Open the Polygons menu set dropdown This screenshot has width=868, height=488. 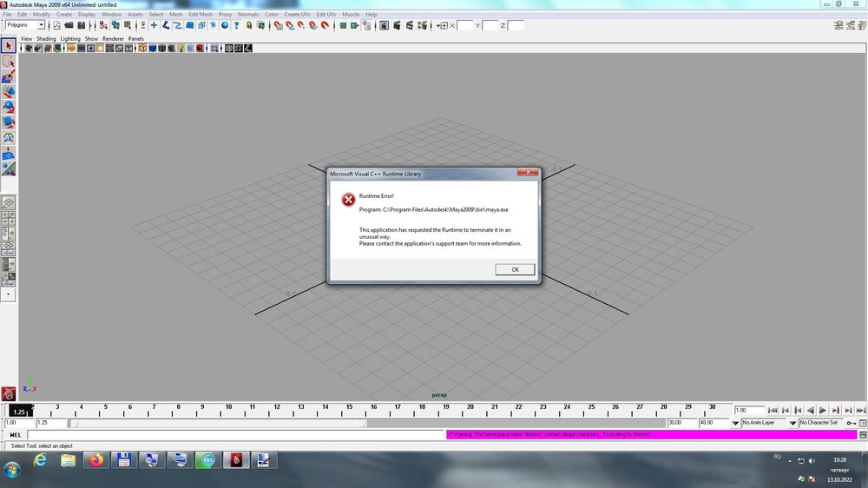[40, 25]
